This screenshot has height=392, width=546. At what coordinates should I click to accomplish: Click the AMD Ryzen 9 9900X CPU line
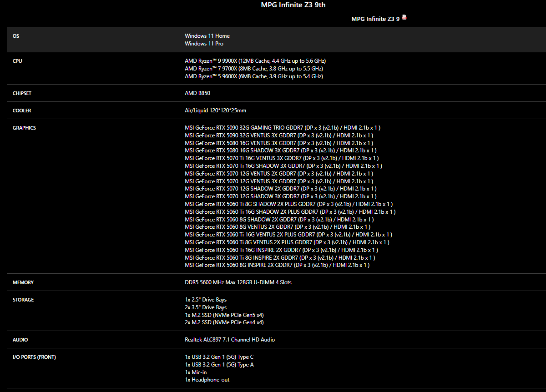[255, 61]
